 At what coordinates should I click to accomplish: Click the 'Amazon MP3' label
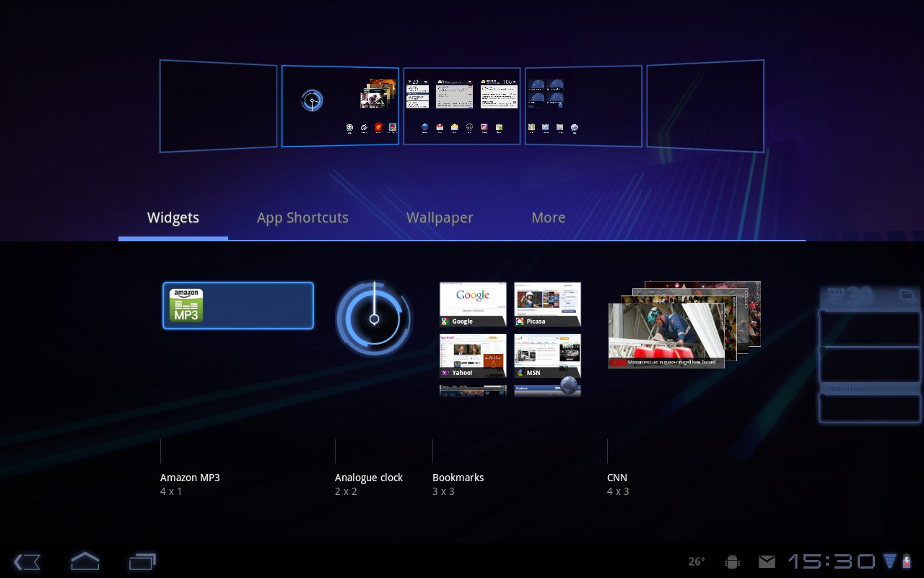coord(190,478)
